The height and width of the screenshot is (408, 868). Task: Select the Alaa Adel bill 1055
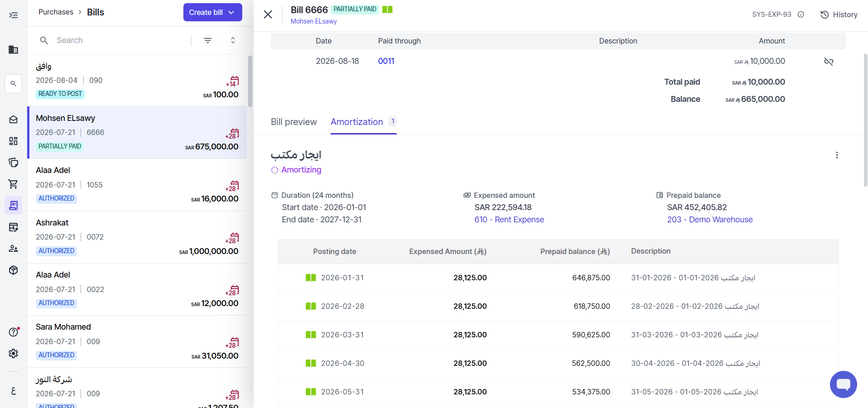point(137,185)
